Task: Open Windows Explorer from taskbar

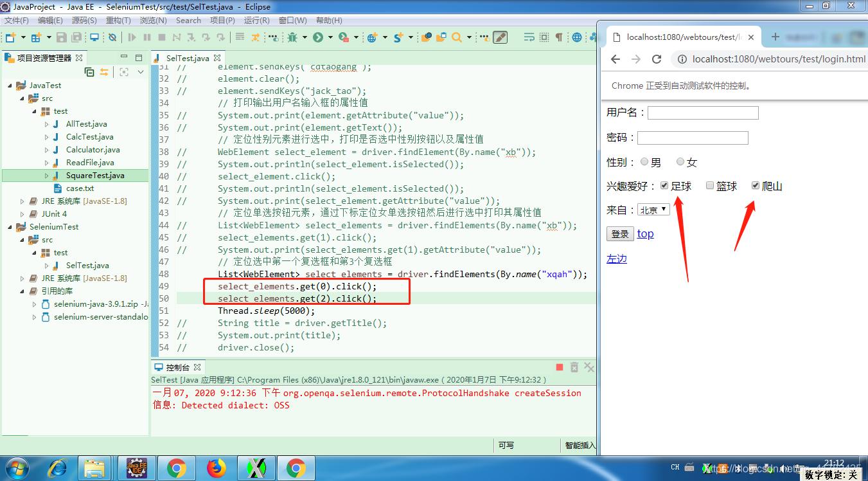Action: click(x=95, y=469)
